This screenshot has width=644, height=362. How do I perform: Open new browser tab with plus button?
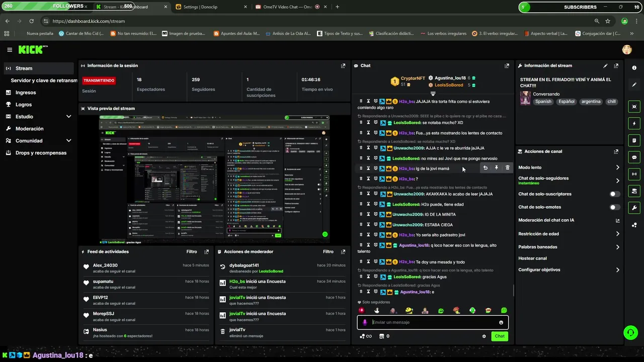(337, 7)
